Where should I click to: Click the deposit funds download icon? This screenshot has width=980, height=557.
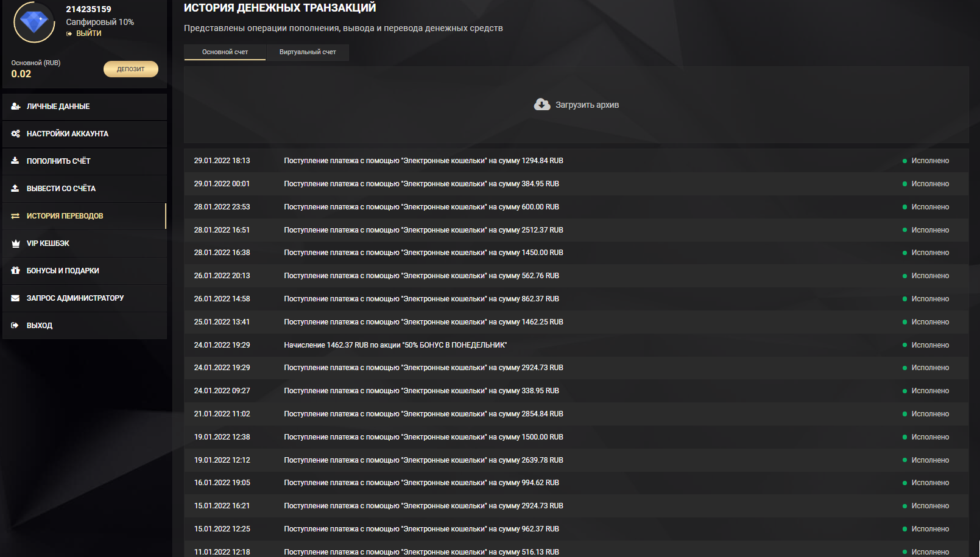(16, 161)
